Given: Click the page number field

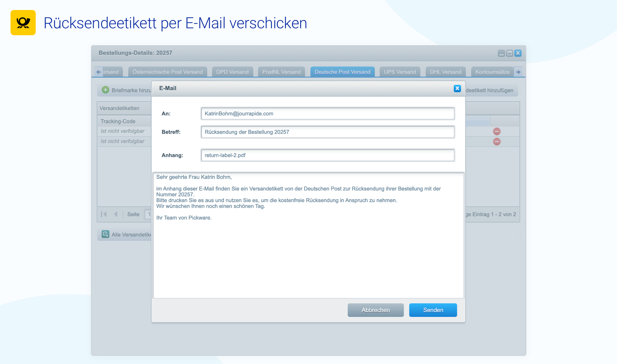Looking at the screenshot, I should point(148,214).
